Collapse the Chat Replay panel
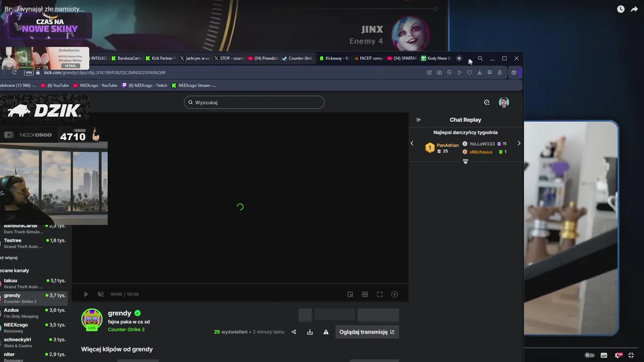Viewport: 644px width, 362px height. point(419,120)
